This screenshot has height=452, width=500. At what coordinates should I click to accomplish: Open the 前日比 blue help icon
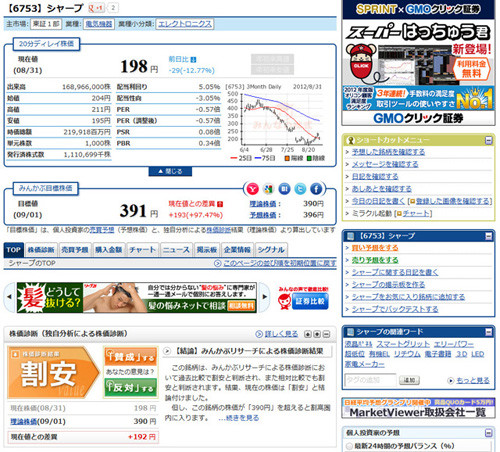(193, 60)
